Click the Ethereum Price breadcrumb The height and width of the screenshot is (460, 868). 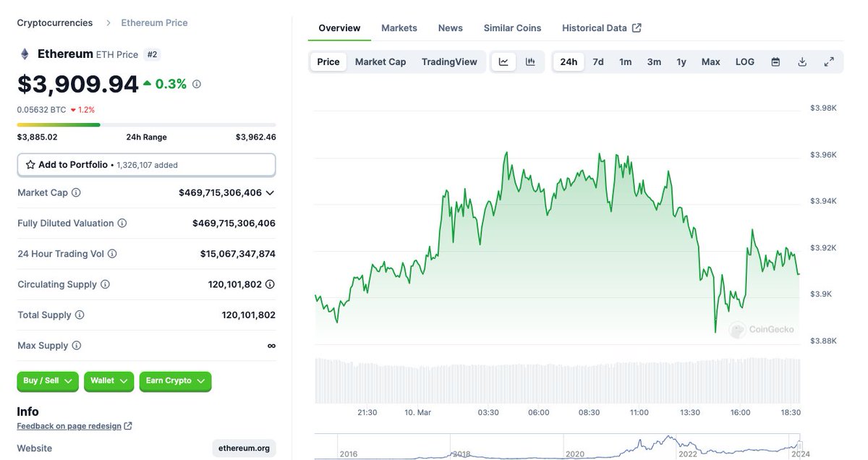coord(154,23)
